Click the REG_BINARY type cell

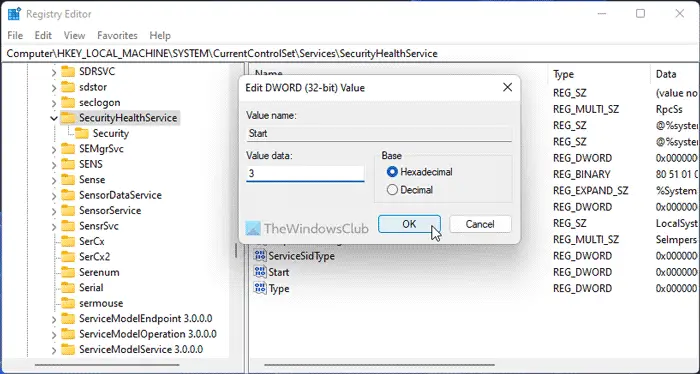582,175
